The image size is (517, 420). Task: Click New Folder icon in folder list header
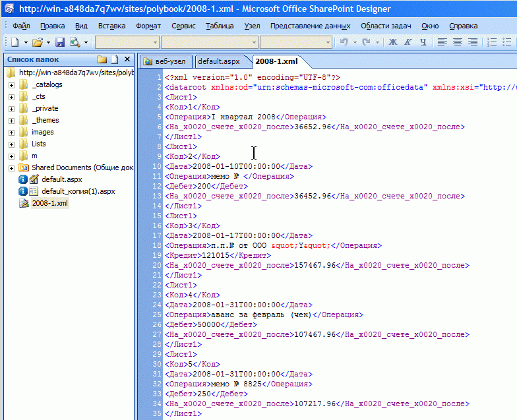point(102,59)
